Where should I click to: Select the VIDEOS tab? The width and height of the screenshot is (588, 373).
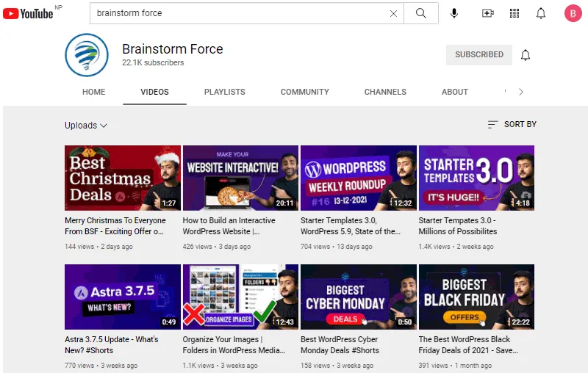[x=154, y=92]
